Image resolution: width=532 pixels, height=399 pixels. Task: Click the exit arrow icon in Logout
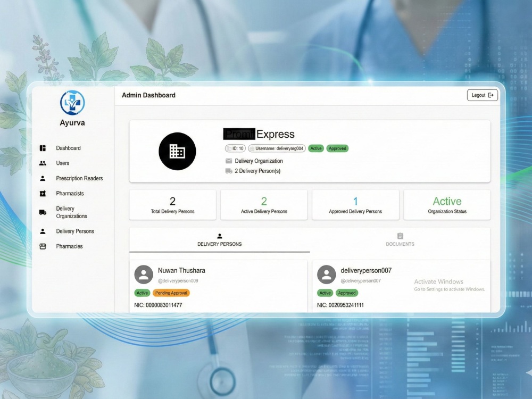coord(491,95)
